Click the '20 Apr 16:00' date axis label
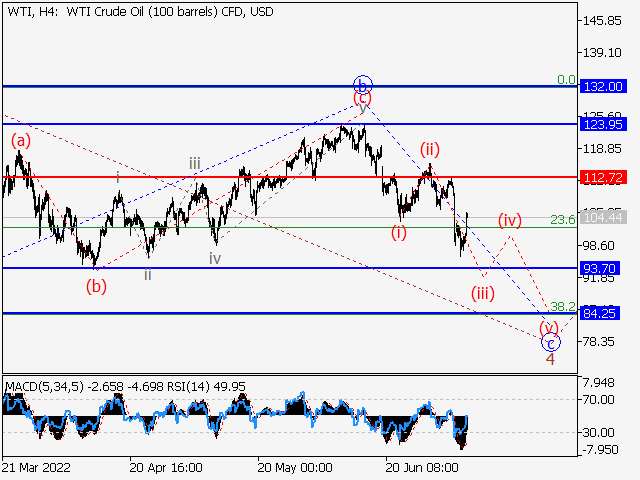Image resolution: width=640 pixels, height=480 pixels. click(x=166, y=467)
